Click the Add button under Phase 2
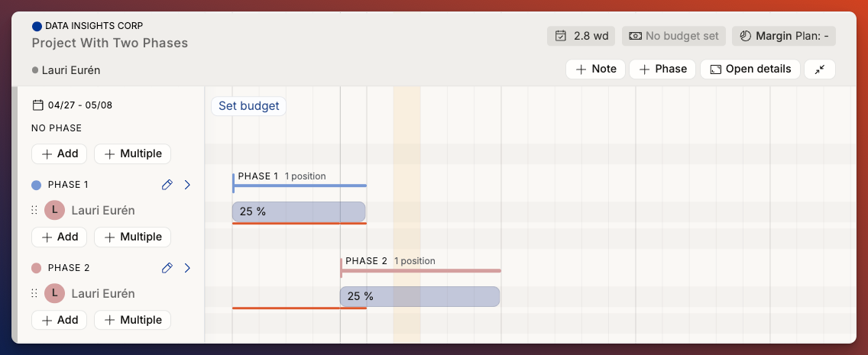The height and width of the screenshot is (355, 868). (60, 320)
